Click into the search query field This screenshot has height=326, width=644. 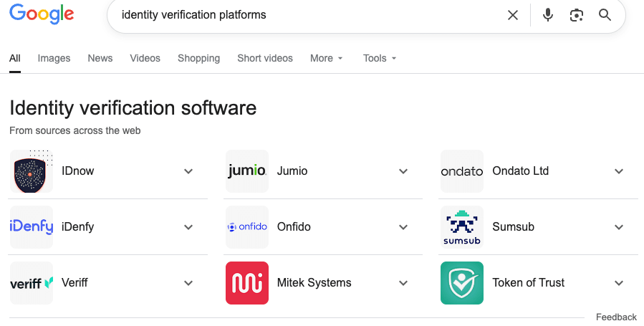coord(308,15)
